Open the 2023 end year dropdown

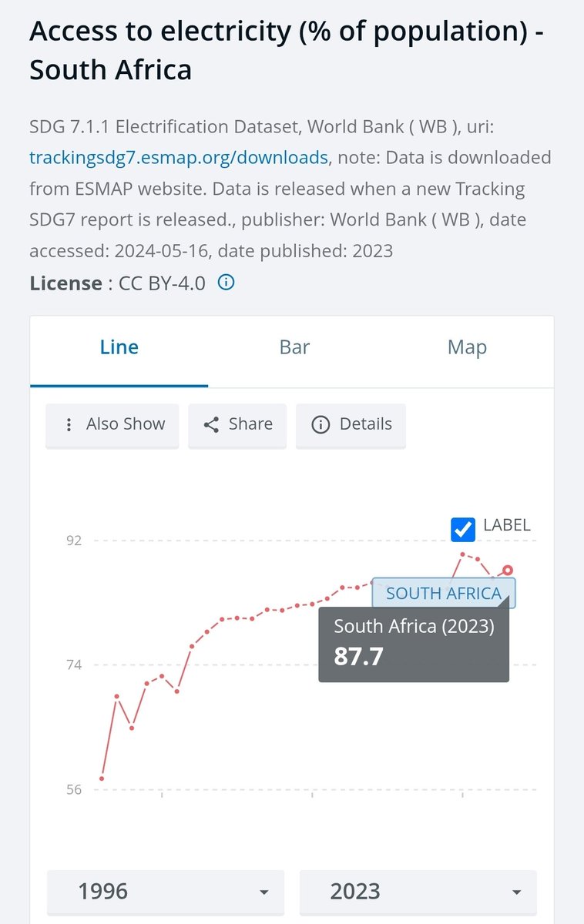pyautogui.click(x=418, y=892)
